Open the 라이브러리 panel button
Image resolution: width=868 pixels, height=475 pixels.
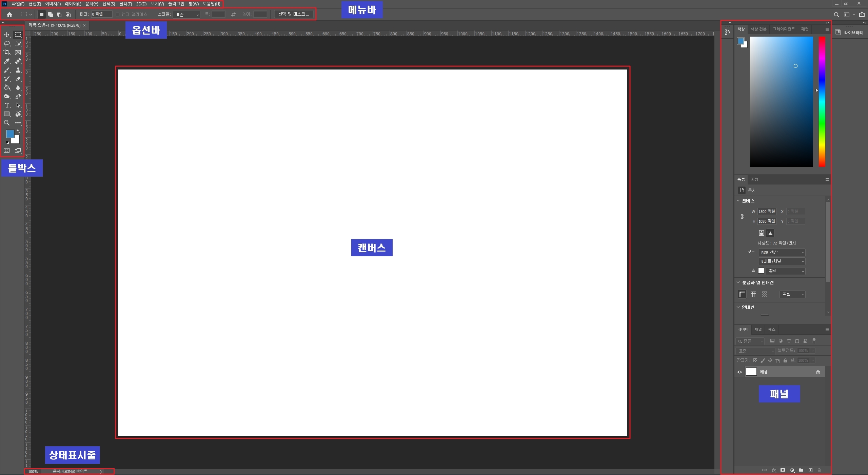[x=849, y=33]
